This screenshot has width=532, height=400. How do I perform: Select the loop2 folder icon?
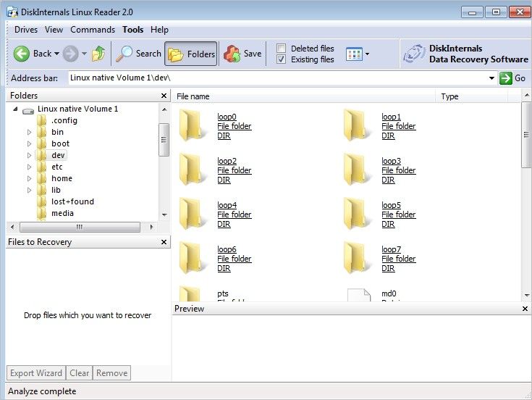(x=191, y=170)
